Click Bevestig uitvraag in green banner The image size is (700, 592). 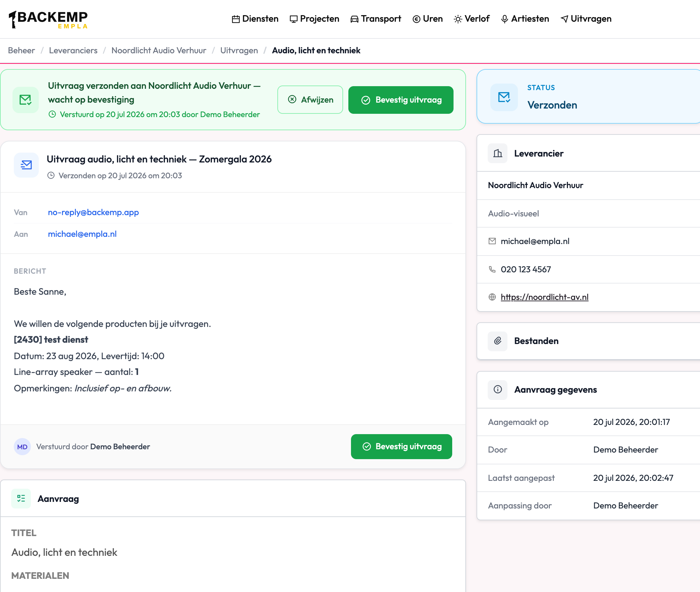tap(401, 100)
